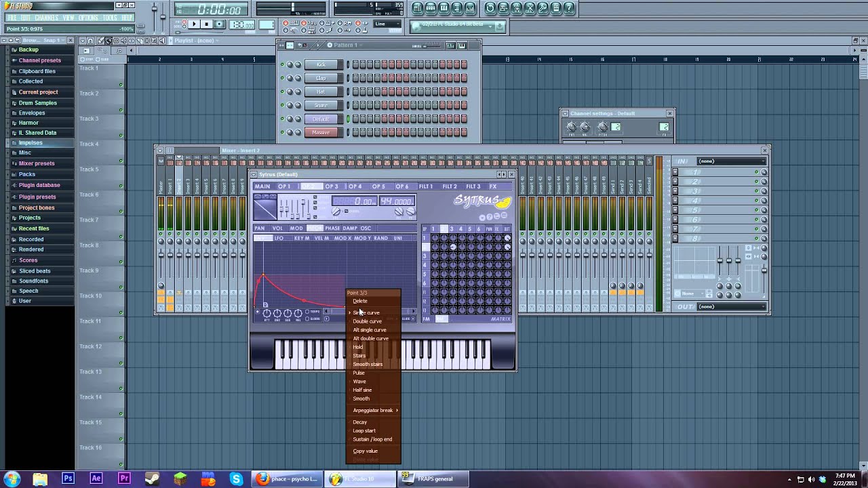Click FM button in Sytrus matrix
The width and height of the screenshot is (868, 488).
[x=427, y=319]
